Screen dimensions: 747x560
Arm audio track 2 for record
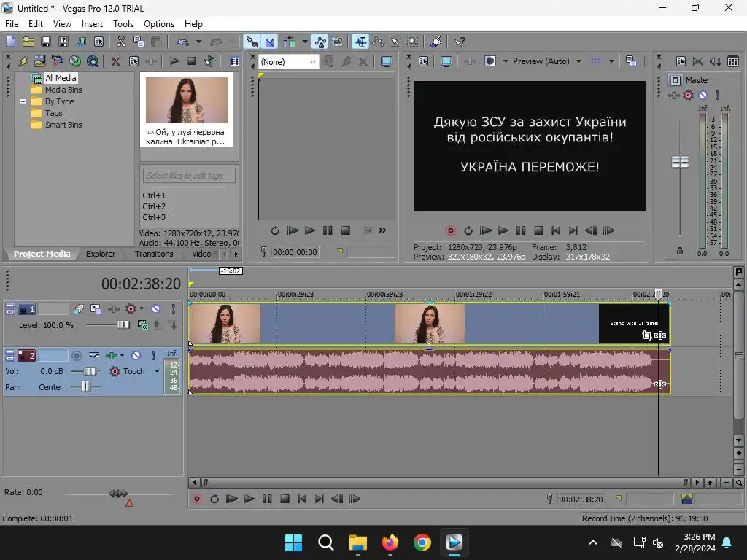(x=76, y=356)
